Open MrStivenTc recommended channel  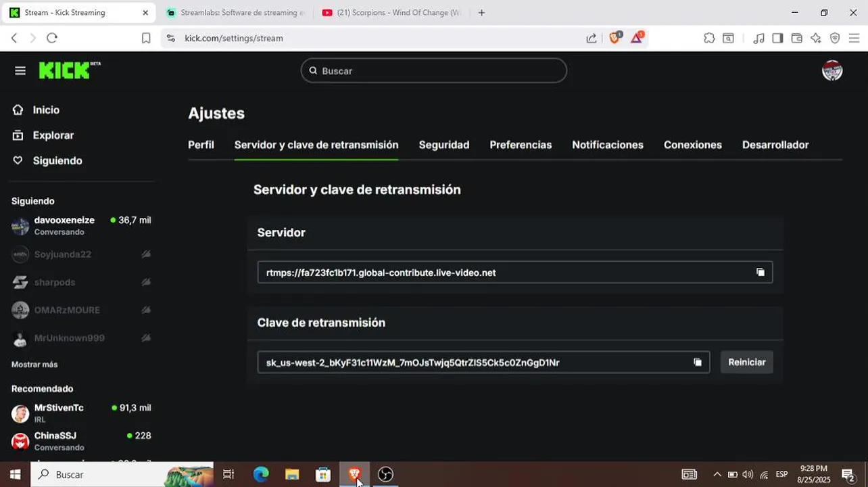[x=81, y=413]
